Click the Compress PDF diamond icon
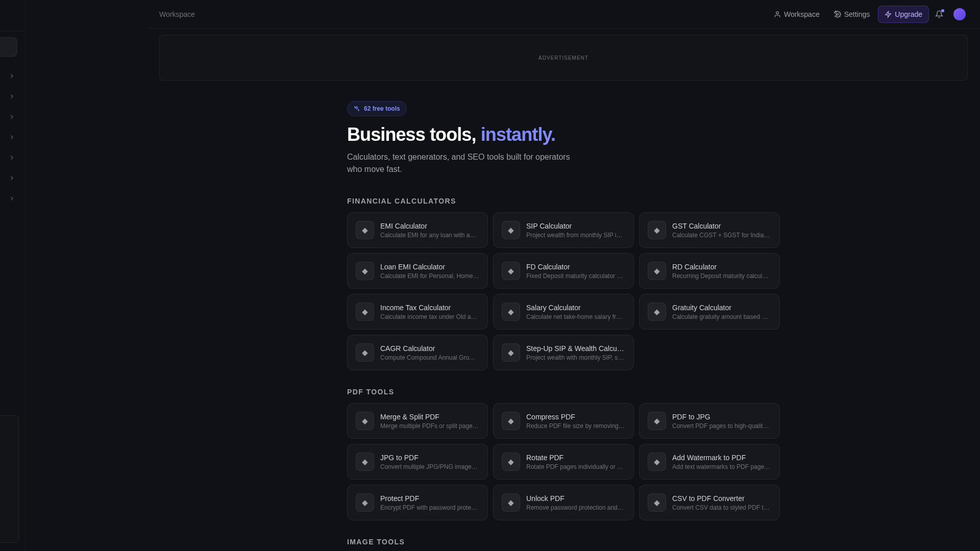This screenshot has width=980, height=551. click(511, 421)
